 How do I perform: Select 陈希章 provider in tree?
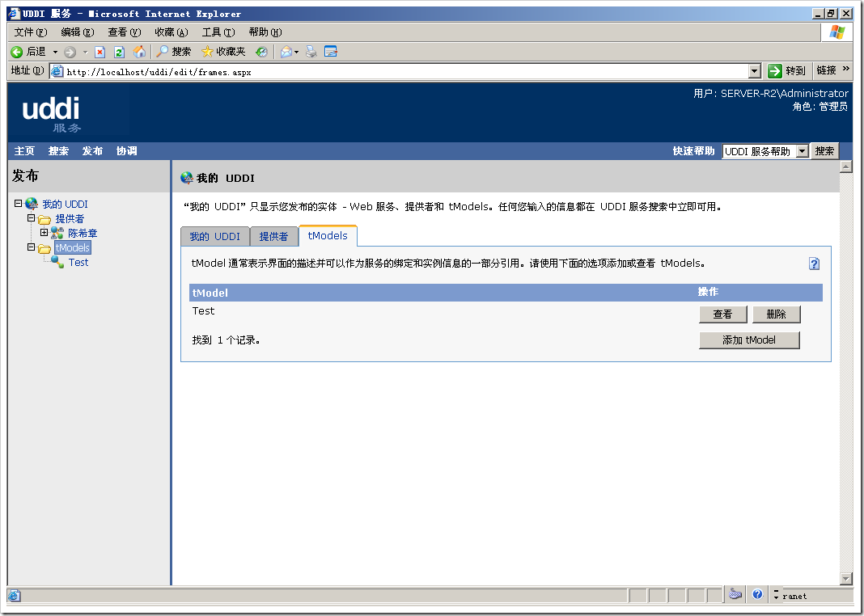(83, 234)
